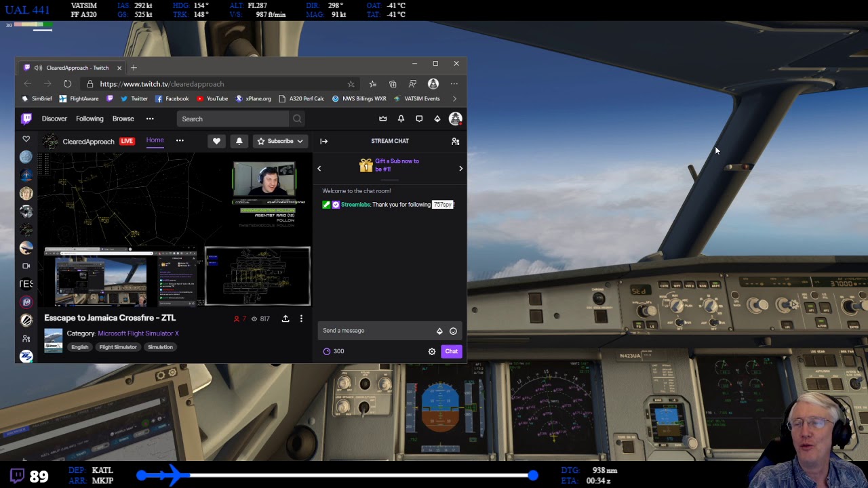868x488 pixels.
Task: Open the xPlane.org bookmark
Action: (253, 99)
